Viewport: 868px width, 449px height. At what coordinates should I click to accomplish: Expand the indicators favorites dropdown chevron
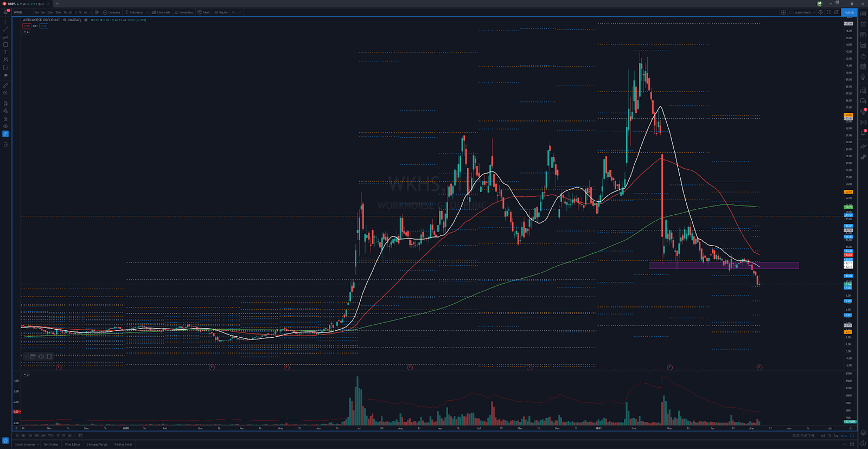148,12
